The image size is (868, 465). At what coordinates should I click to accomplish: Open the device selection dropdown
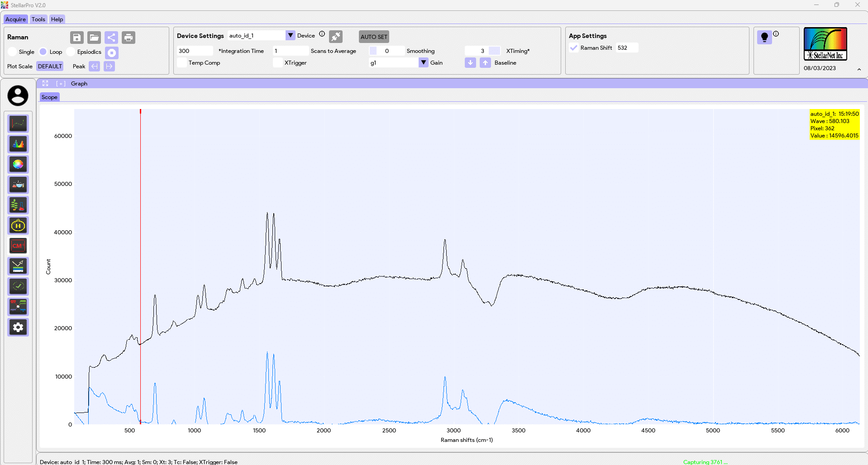(291, 35)
